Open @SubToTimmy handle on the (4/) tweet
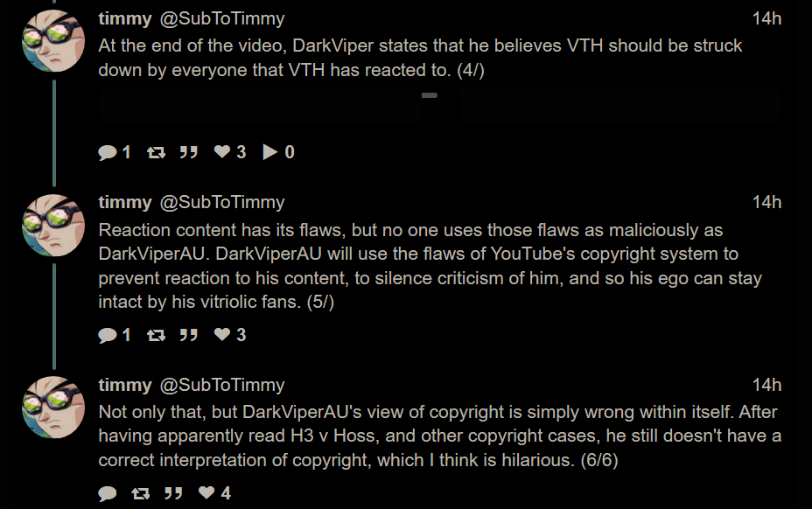 pyautogui.click(x=221, y=18)
